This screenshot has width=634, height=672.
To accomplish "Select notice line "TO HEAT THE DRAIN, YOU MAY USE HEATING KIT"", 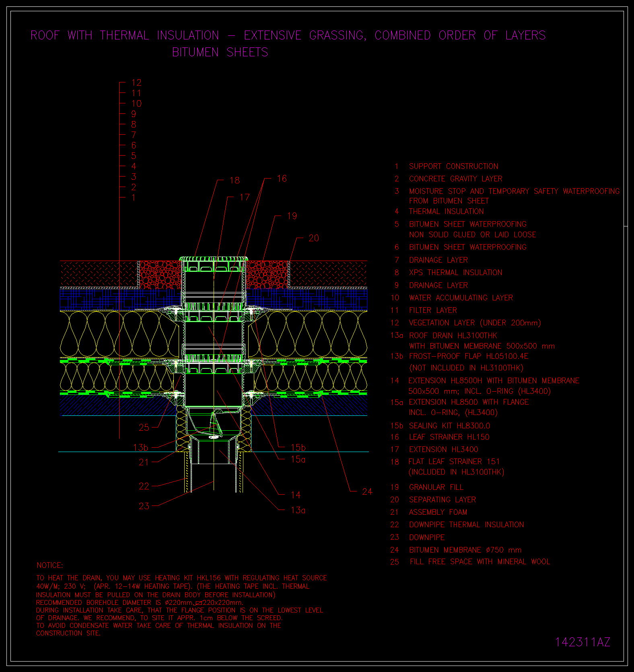I will pos(115,578).
